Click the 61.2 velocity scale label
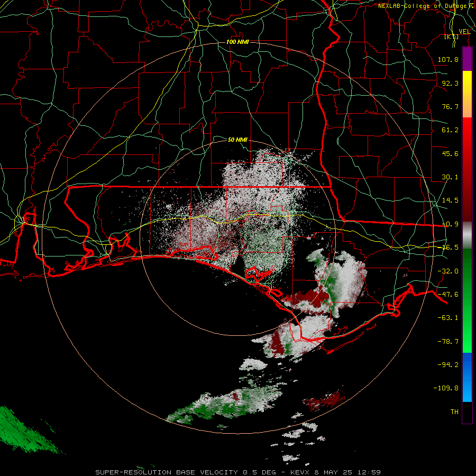Image resolution: width=476 pixels, height=476 pixels. click(450, 130)
